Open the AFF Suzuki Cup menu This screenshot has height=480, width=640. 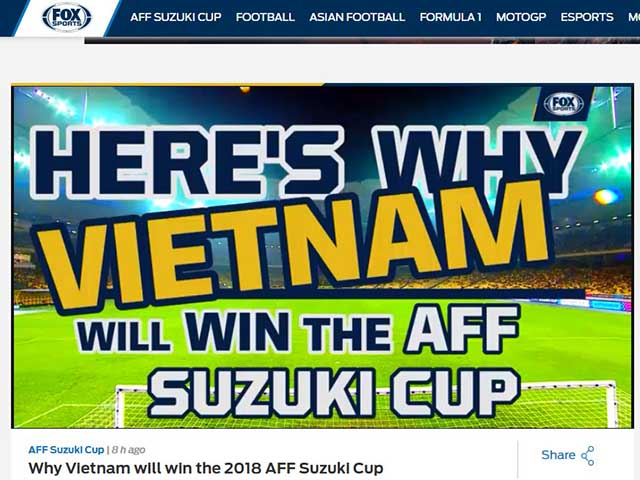click(x=176, y=17)
